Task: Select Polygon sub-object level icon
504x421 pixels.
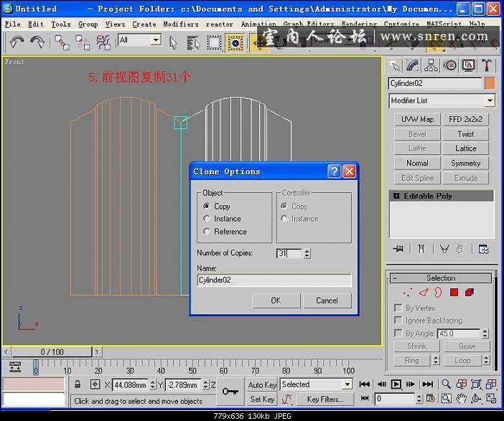Action: [x=454, y=293]
